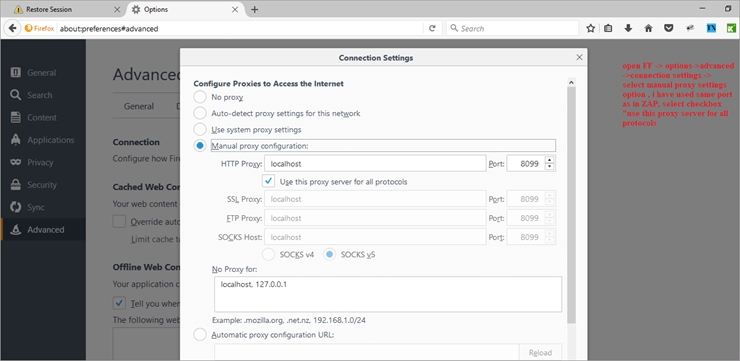Open a new tab with the plus icon

tap(254, 9)
